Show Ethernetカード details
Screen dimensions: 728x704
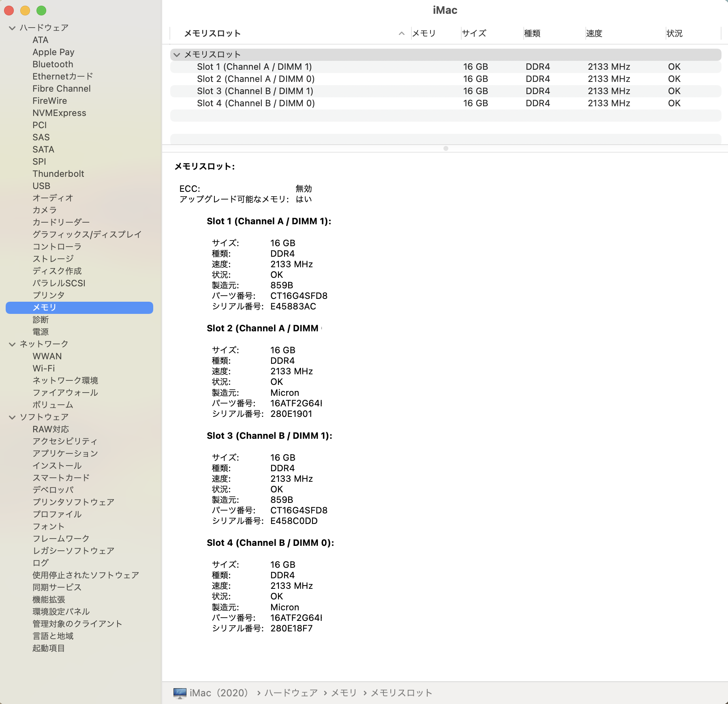[x=63, y=76]
